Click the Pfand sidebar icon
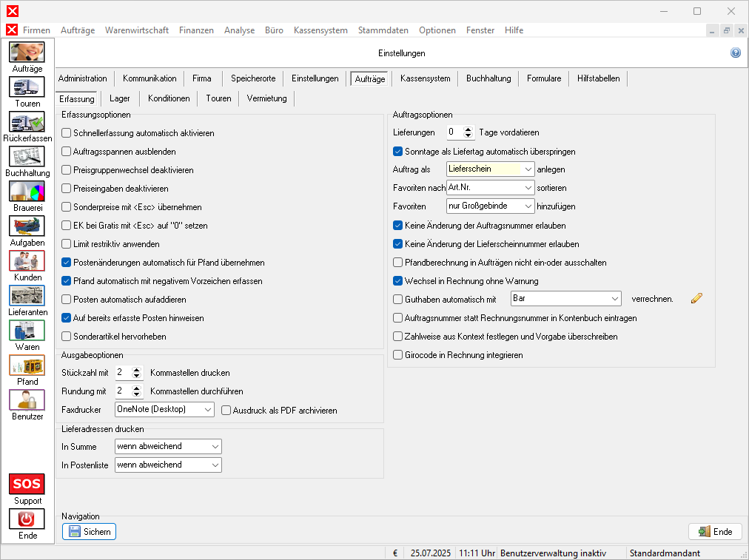 [x=27, y=365]
